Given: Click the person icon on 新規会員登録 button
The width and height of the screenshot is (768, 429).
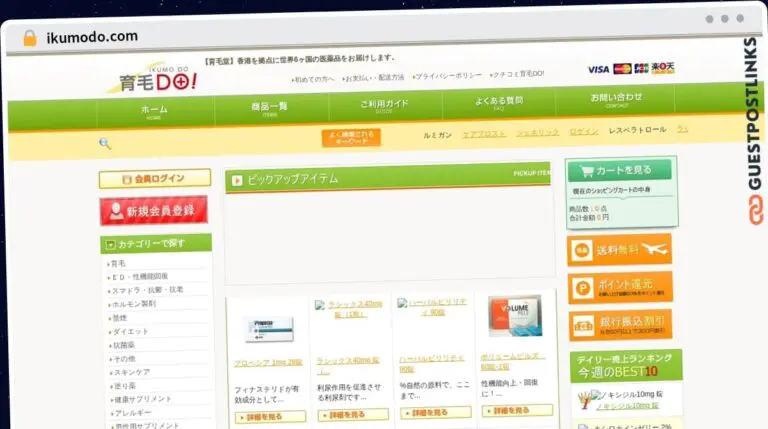Looking at the screenshot, I should [x=117, y=211].
